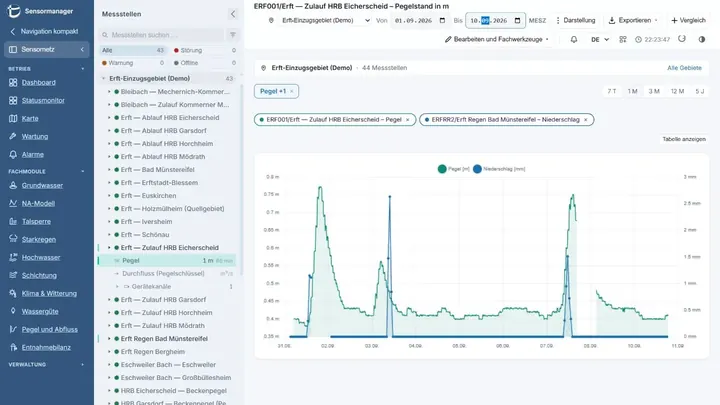The width and height of the screenshot is (720, 405).
Task: Remove ERFRR2 Bad Münstereifel Niederschlag chip
Action: coord(585,120)
